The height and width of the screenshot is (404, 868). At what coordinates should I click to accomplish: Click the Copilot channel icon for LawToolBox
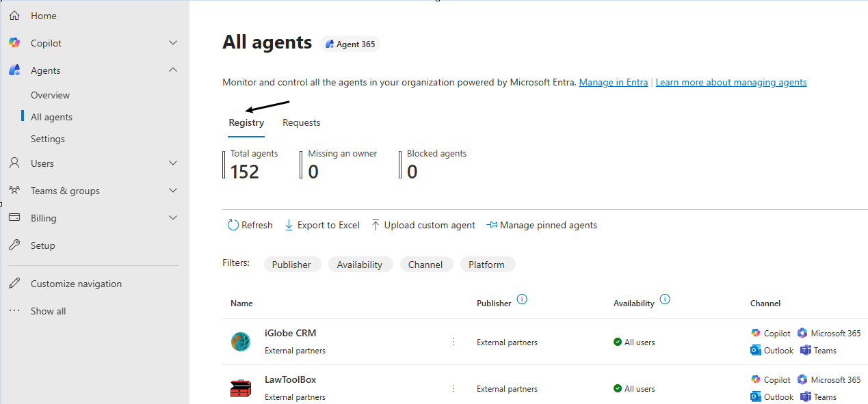tap(756, 380)
